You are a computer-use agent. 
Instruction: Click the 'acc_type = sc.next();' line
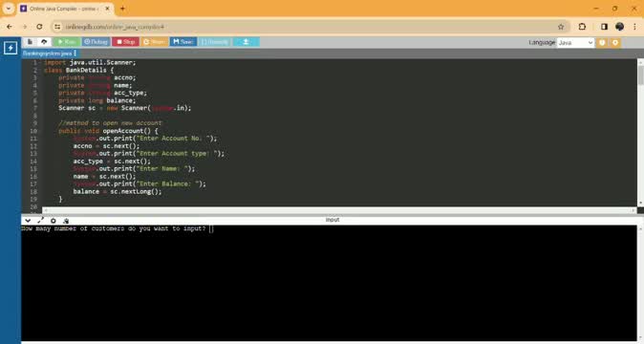click(112, 161)
